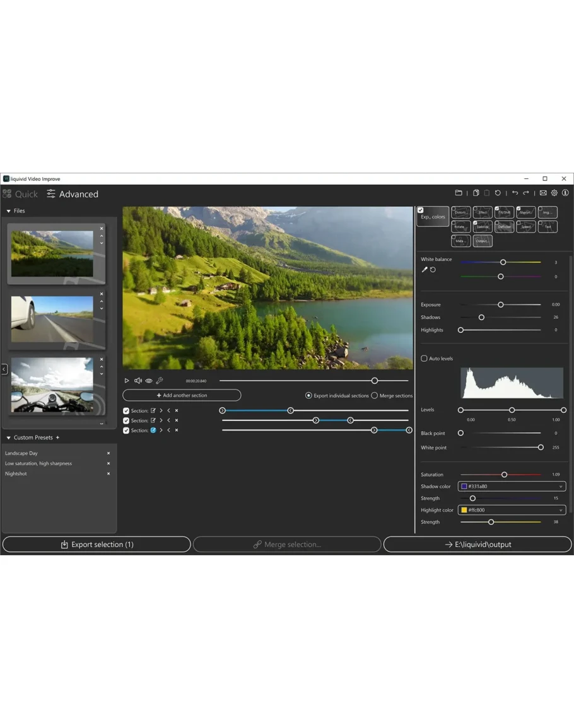Open settings via the gear icon
The height and width of the screenshot is (728, 574).
(554, 193)
